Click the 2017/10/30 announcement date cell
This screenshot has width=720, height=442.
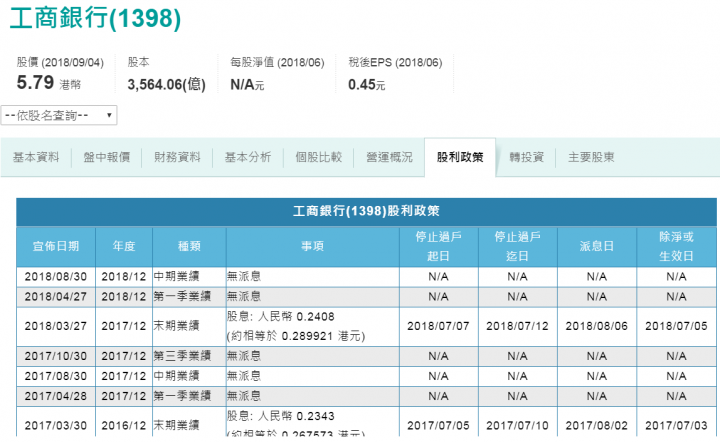[56, 356]
